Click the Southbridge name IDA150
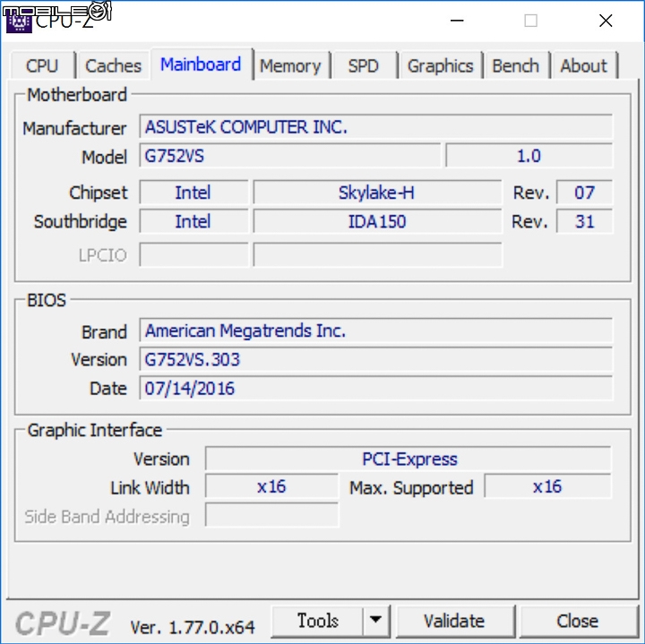 pos(377,221)
